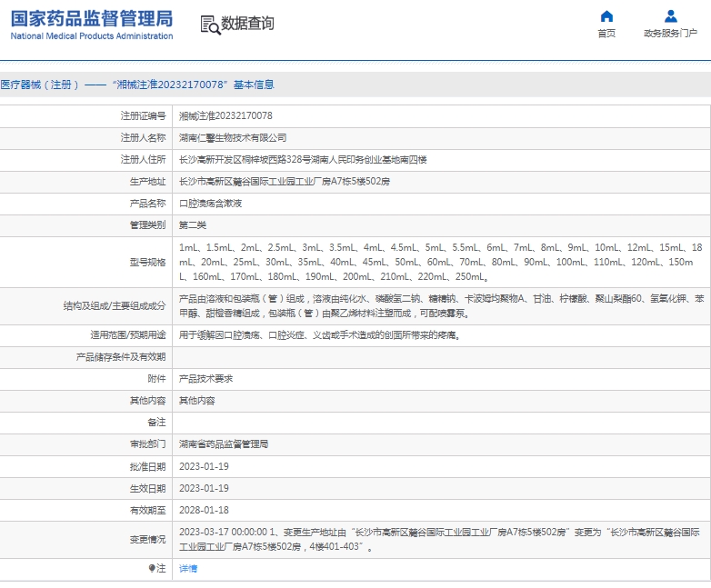Click the 第二类 management category value
This screenshot has height=588, width=711.
192,225
